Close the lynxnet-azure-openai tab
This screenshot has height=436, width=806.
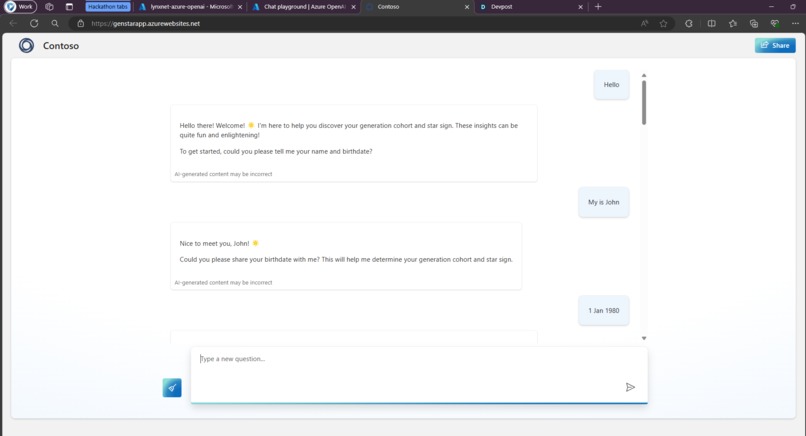240,7
